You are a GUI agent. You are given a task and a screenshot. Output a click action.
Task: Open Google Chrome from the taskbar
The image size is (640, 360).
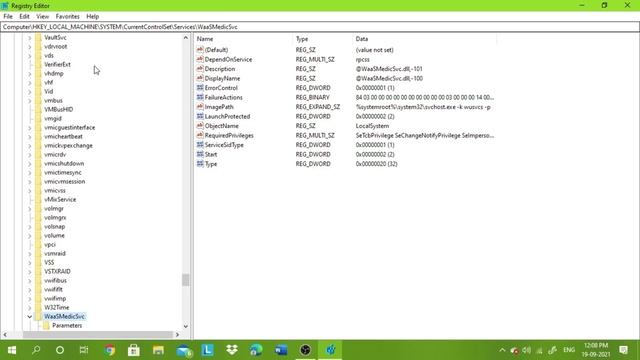pos(109,350)
